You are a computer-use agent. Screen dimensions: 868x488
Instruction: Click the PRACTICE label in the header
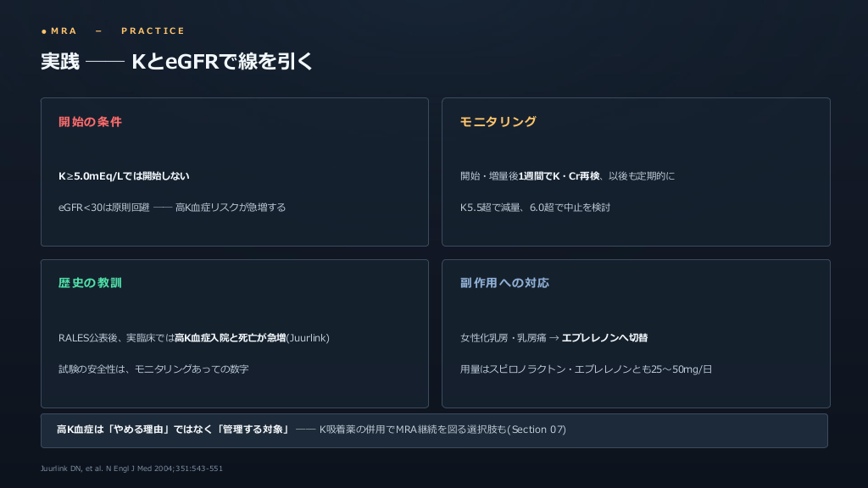pos(153,31)
